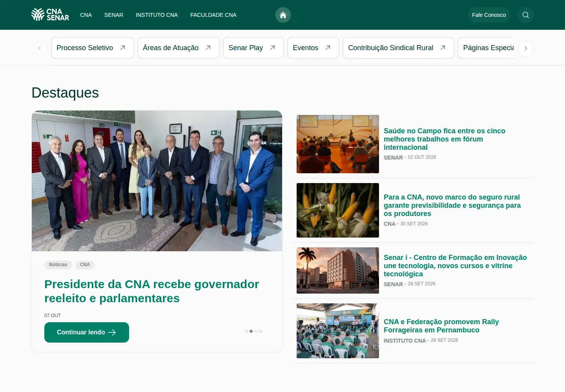565x392 pixels.
Task: Click the 02 OUT 2026 date
Action: click(422, 157)
